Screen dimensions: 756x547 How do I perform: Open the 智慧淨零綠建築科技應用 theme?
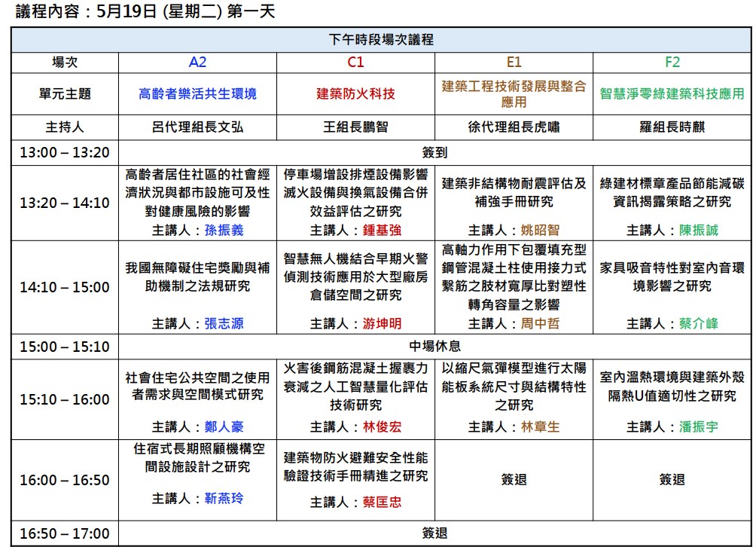[x=672, y=94]
